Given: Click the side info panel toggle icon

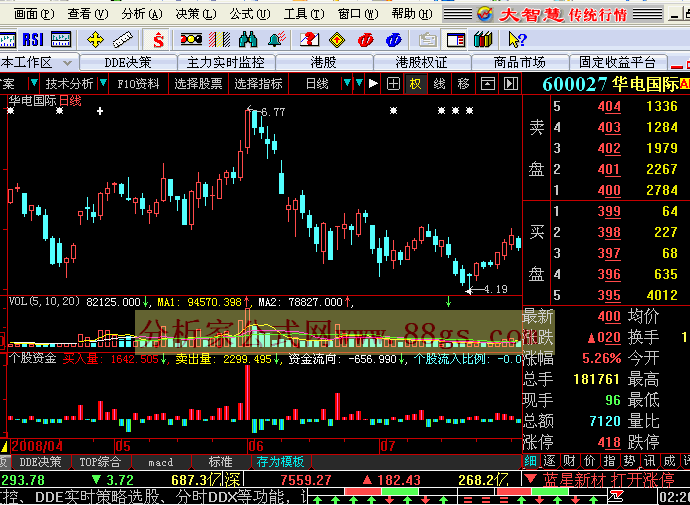Looking at the screenshot, I should pos(510,84).
